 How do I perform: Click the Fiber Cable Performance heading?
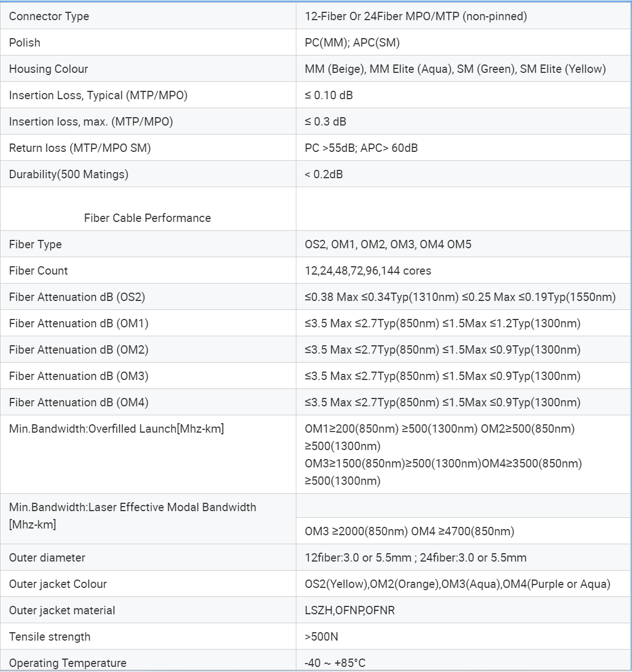click(147, 218)
